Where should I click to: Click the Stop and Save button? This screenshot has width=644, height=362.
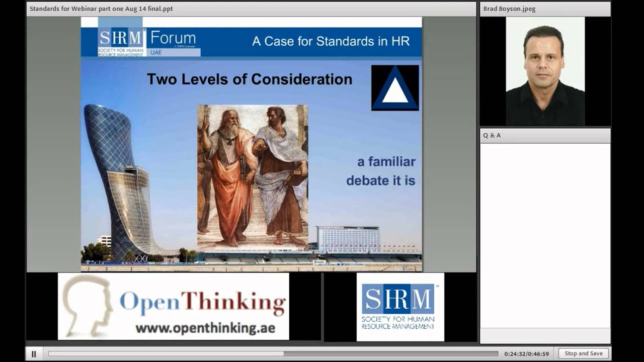point(584,353)
